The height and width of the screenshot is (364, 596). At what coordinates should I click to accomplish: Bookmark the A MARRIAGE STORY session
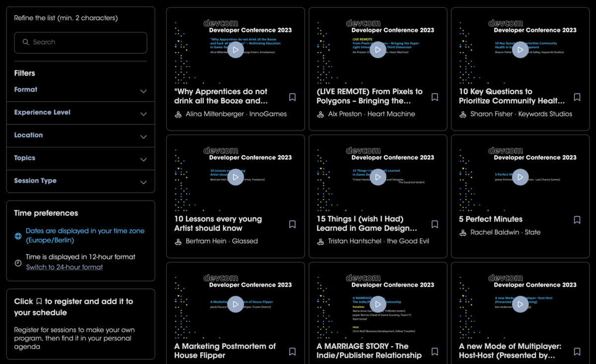435,352
